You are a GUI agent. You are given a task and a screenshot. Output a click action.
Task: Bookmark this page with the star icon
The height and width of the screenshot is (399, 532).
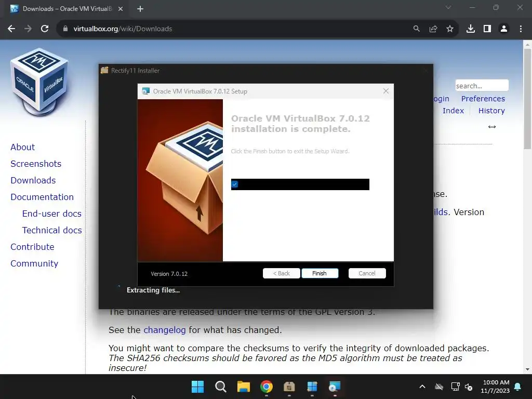tap(450, 29)
